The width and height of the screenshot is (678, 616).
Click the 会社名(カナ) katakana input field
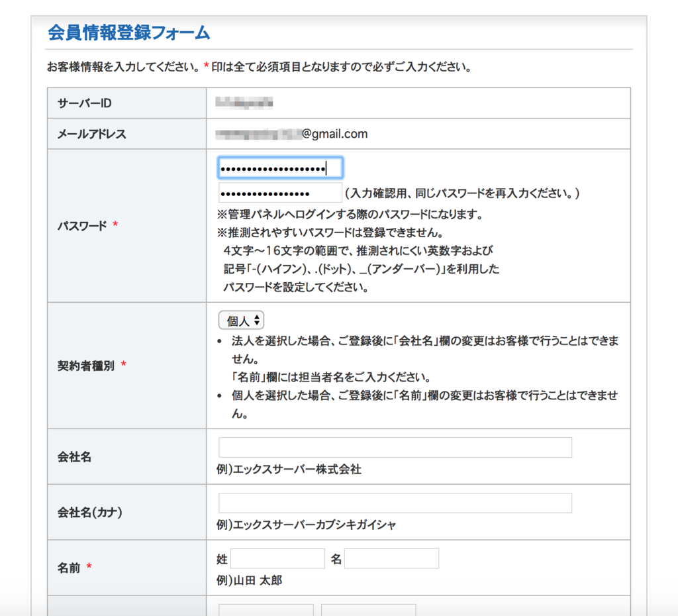[395, 503]
